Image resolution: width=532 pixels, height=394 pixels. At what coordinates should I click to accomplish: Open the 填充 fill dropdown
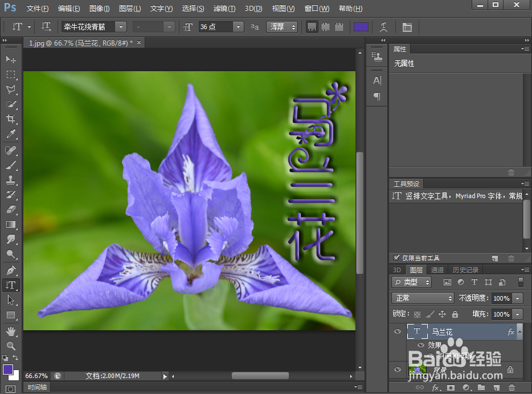(518, 314)
